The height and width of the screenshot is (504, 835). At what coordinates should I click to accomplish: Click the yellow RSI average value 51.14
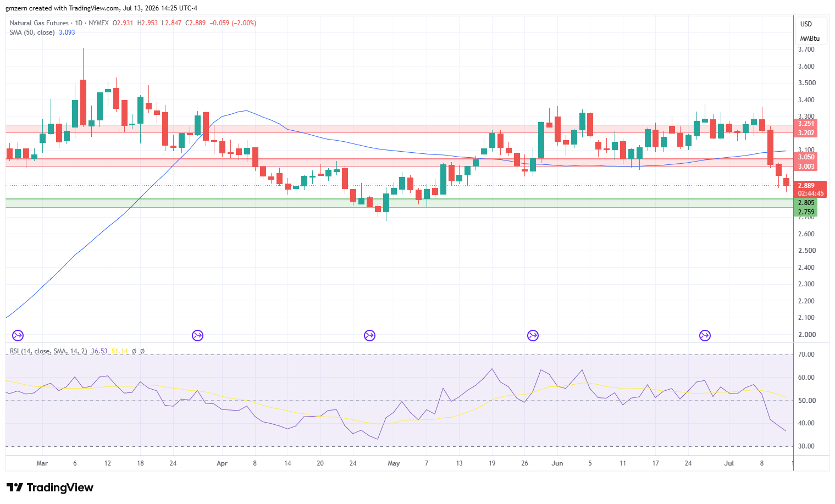(x=119, y=351)
